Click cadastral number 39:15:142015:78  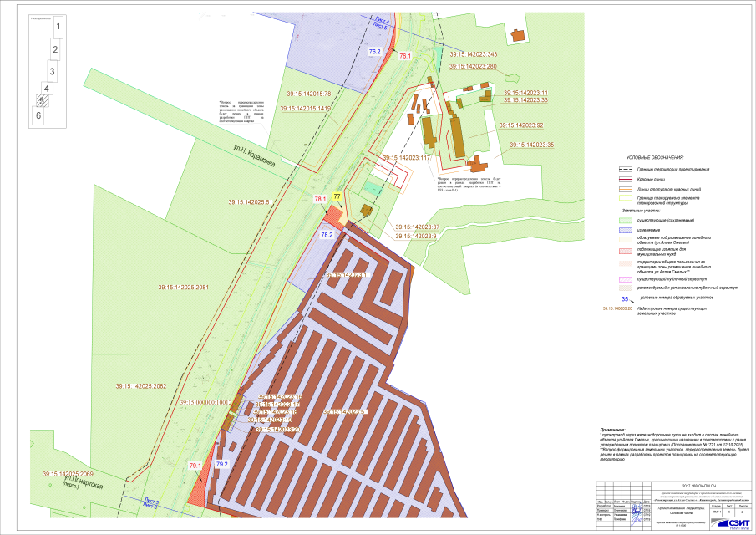308,94
